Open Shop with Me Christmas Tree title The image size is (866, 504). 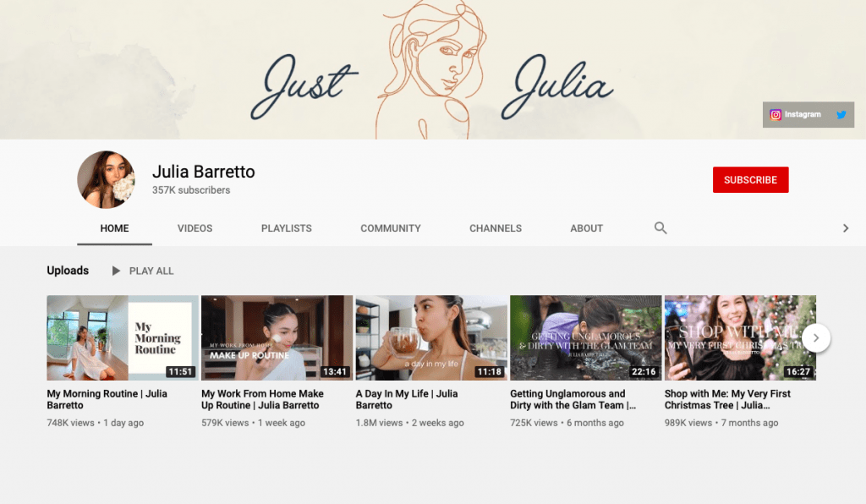click(x=727, y=400)
